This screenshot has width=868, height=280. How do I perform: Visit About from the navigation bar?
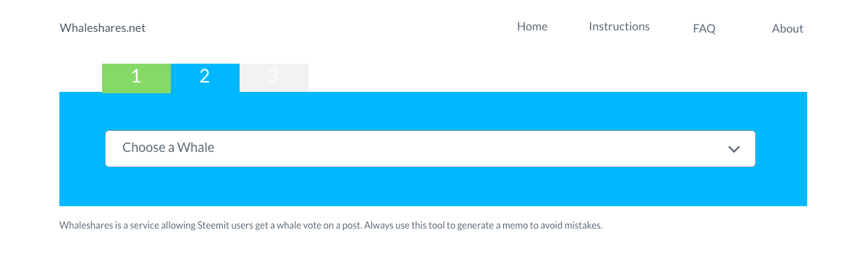pyautogui.click(x=787, y=29)
